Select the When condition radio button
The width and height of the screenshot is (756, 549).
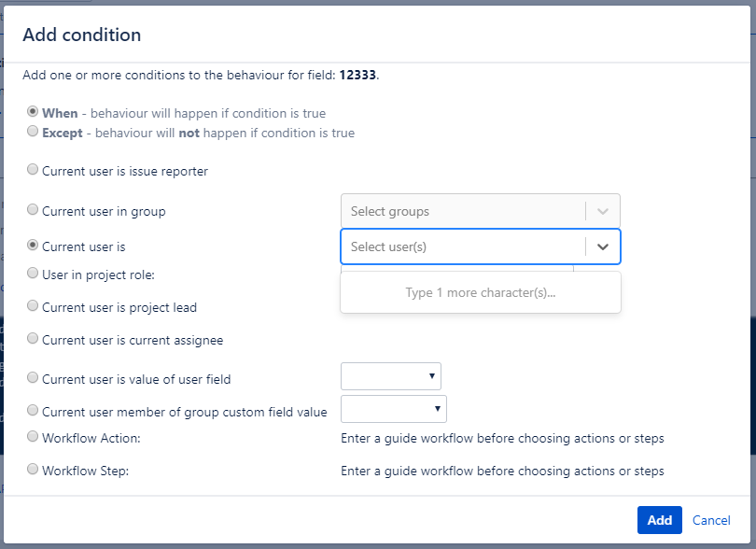tap(33, 112)
